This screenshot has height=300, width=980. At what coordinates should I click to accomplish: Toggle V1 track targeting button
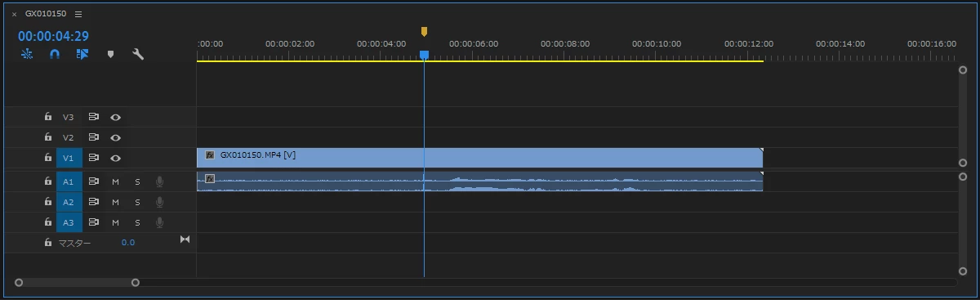(x=69, y=158)
